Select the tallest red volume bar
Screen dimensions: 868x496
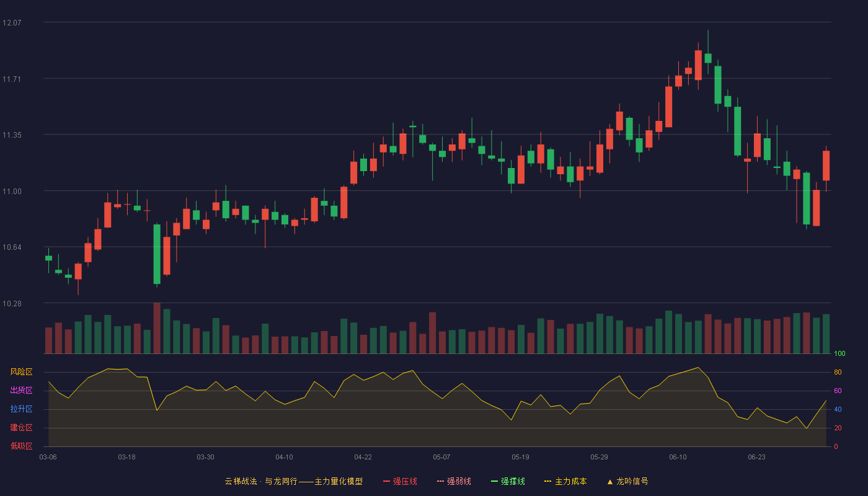coord(157,328)
